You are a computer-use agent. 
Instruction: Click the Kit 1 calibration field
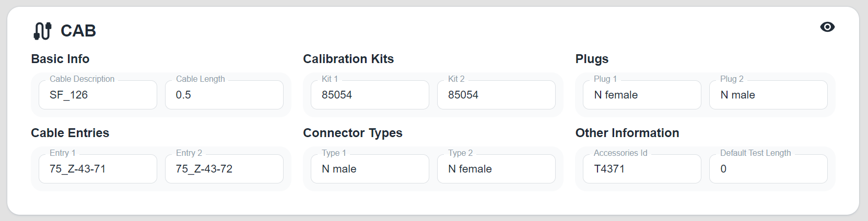370,95
